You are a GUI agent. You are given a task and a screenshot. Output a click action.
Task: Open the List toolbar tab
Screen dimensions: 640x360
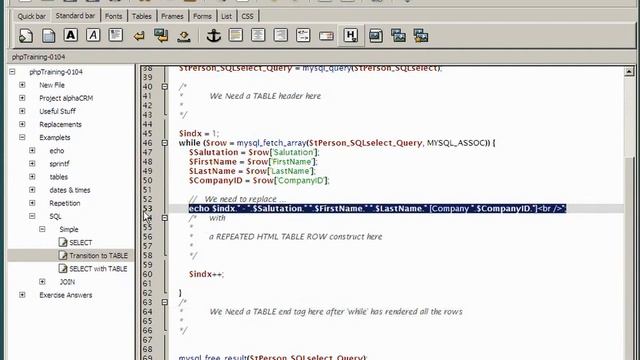coord(227,16)
